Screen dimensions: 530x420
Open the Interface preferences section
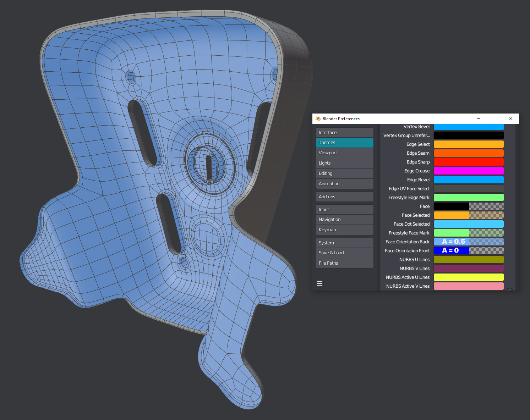[x=344, y=132]
